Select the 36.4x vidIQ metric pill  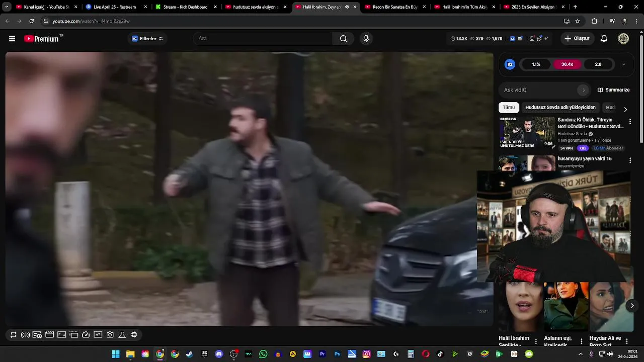pyautogui.click(x=567, y=64)
